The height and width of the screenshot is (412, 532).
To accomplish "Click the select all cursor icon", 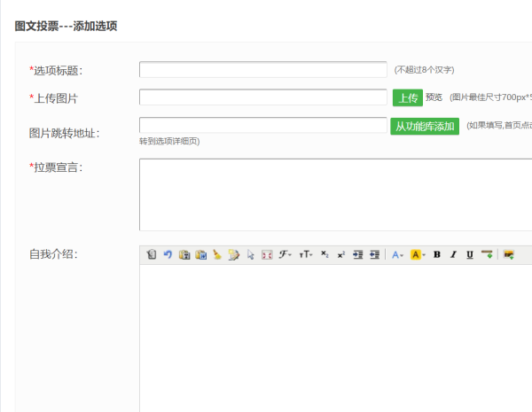I will coord(251,254).
